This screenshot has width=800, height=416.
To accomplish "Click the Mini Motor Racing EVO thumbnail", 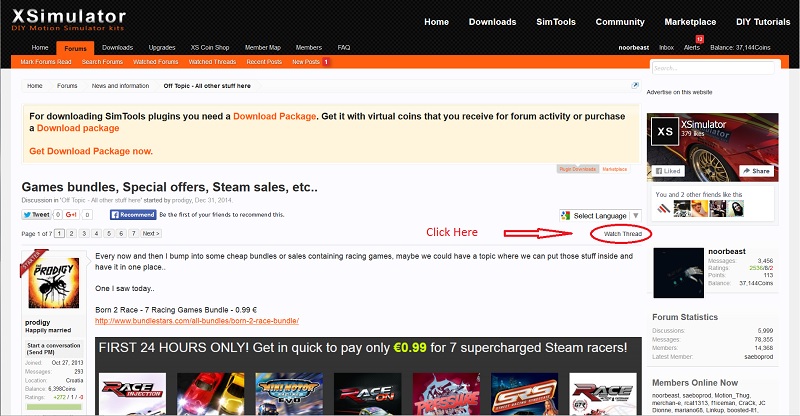I will 289,394.
